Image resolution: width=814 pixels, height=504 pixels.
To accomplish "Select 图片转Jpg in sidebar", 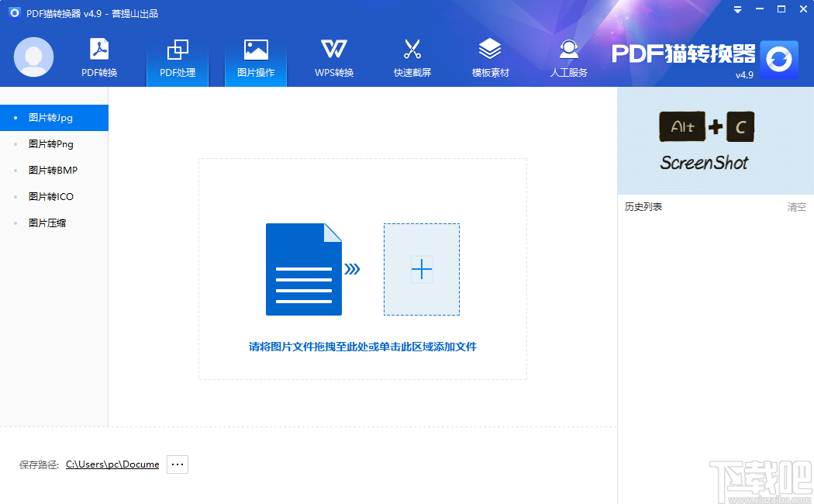I will (54, 118).
